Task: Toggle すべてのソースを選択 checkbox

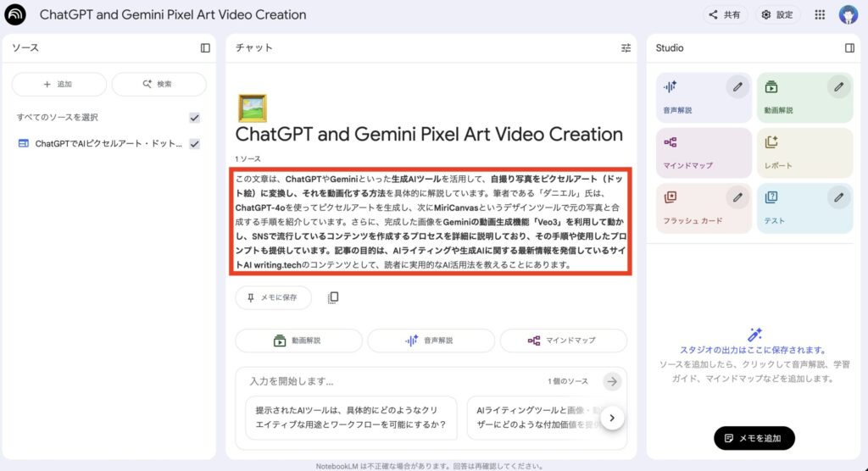Action: click(194, 117)
